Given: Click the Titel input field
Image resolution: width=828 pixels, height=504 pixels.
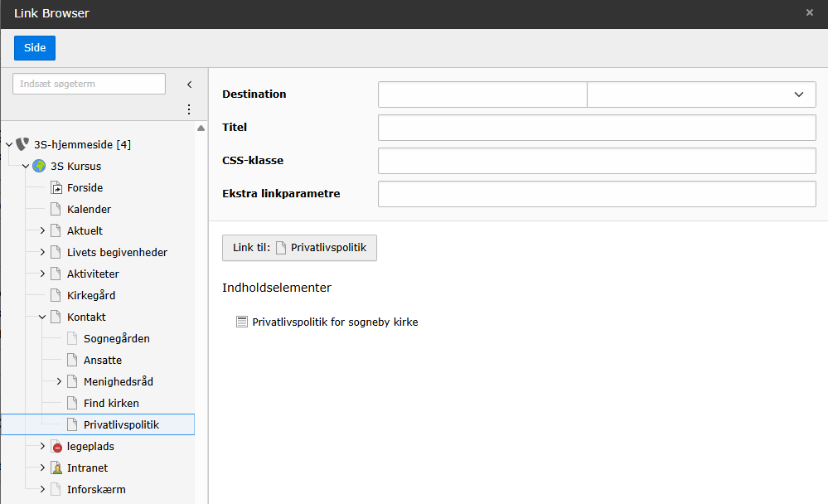Looking at the screenshot, I should (x=597, y=128).
